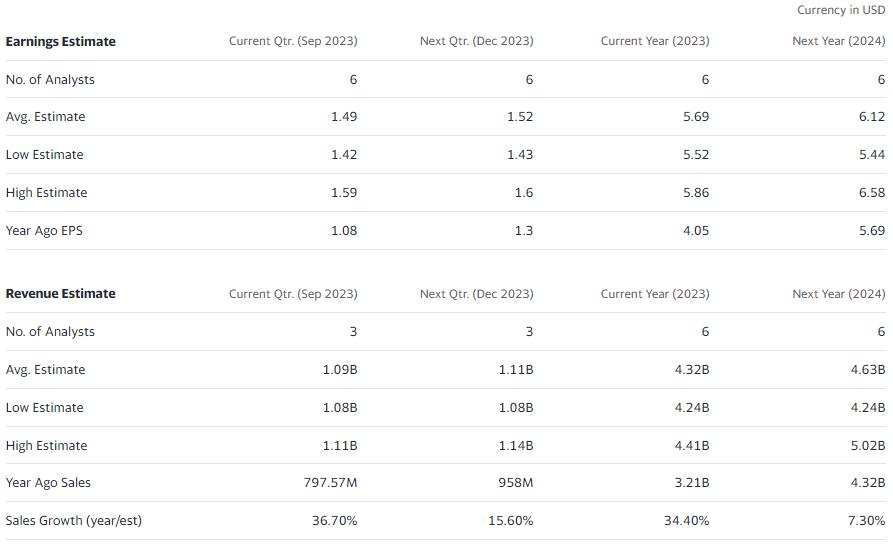Select the Currency in USD label

tap(840, 10)
